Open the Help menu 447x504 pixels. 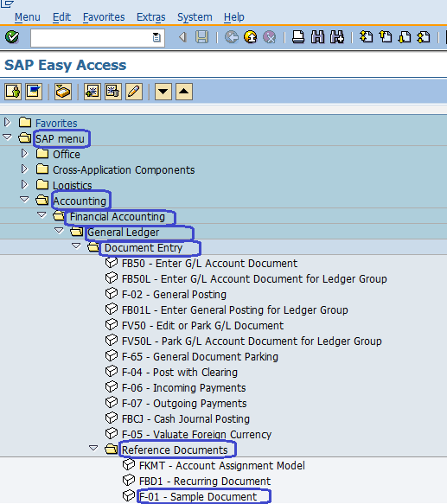click(x=234, y=17)
